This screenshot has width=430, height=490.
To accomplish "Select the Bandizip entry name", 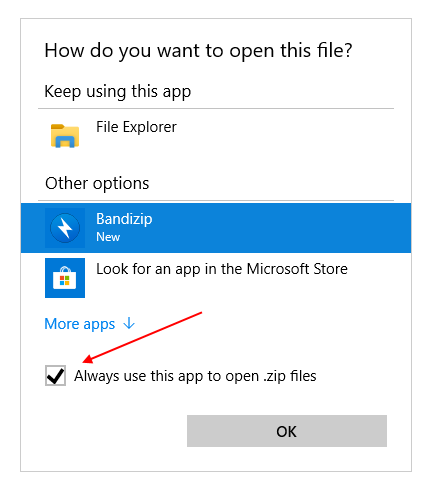I will [x=124, y=219].
